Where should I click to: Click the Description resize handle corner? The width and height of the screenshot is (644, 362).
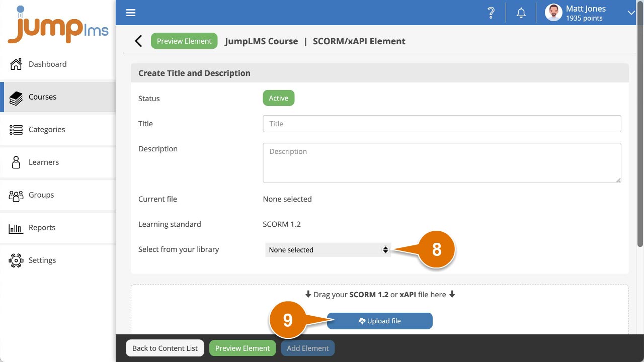(x=618, y=179)
